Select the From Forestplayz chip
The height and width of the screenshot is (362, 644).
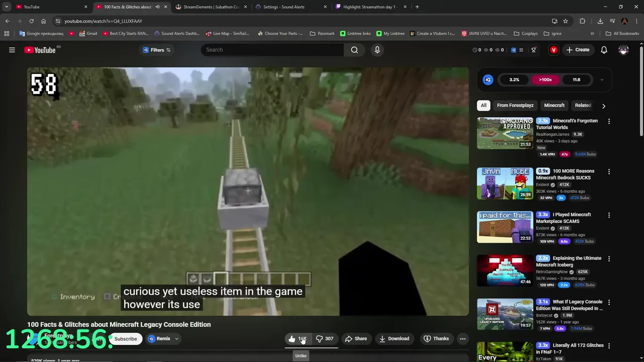point(515,105)
